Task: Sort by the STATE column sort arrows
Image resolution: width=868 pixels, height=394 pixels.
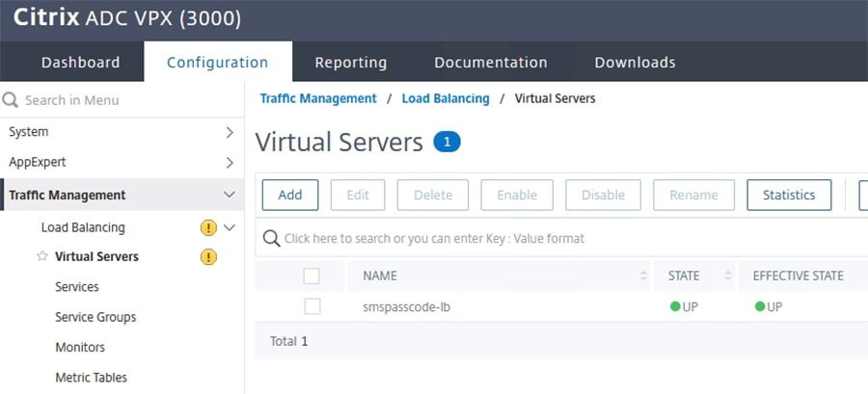Action: 726,276
